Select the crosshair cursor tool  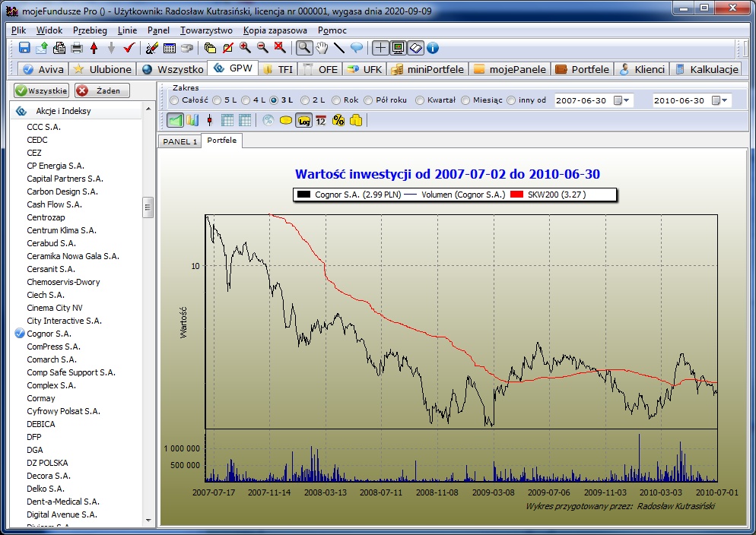point(380,48)
